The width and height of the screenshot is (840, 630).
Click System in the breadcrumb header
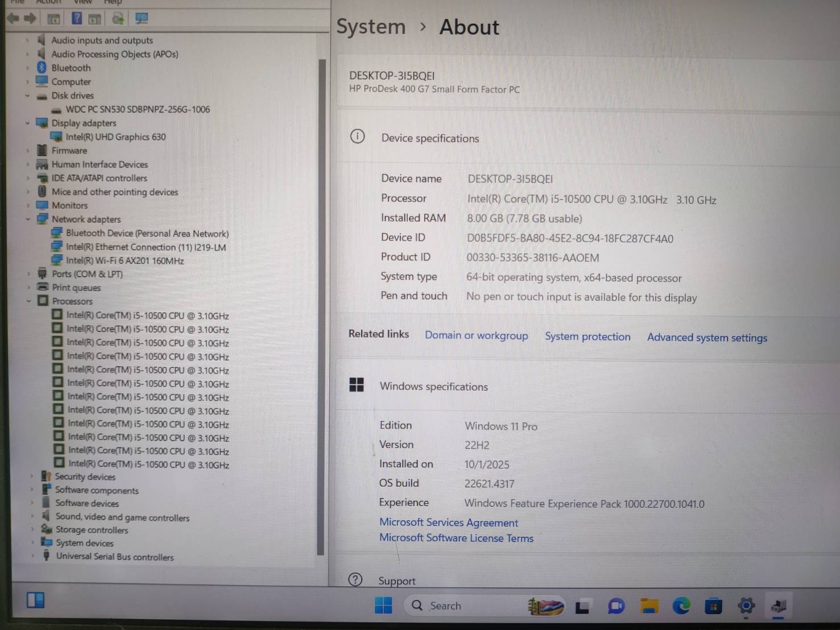click(371, 27)
